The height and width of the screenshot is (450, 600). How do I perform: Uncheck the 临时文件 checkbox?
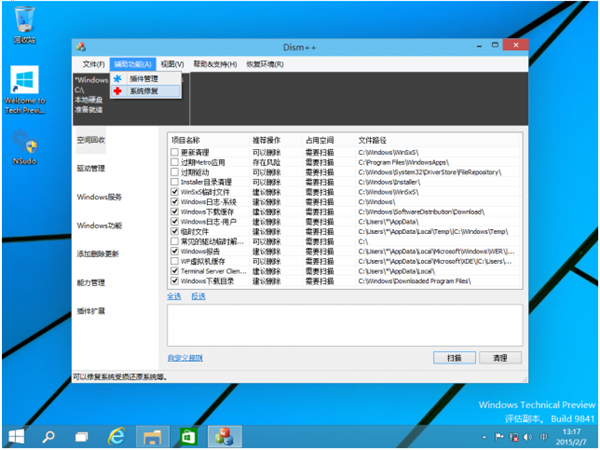pos(174,232)
